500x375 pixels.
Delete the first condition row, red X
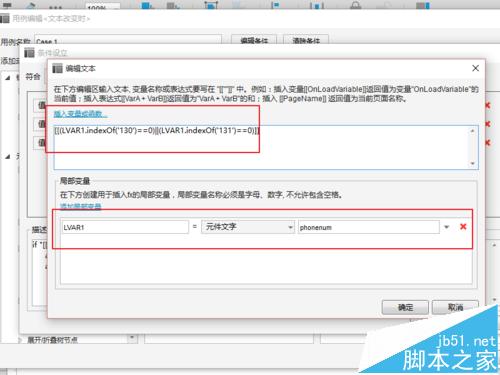tap(487, 105)
